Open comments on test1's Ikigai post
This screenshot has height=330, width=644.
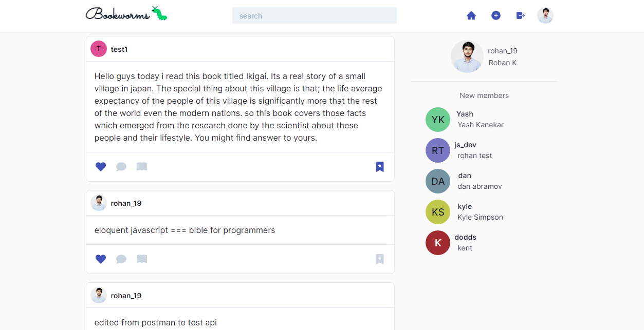click(x=121, y=167)
